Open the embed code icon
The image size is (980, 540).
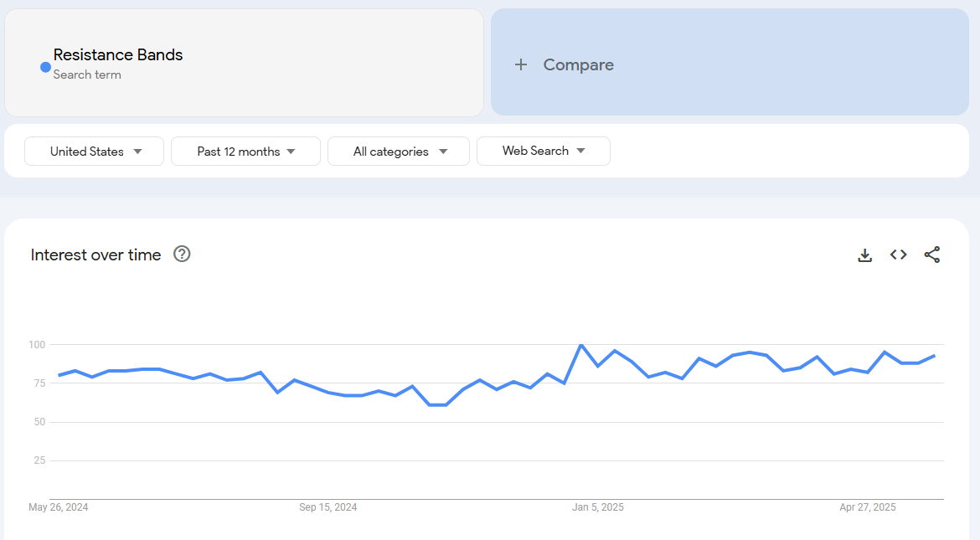899,255
